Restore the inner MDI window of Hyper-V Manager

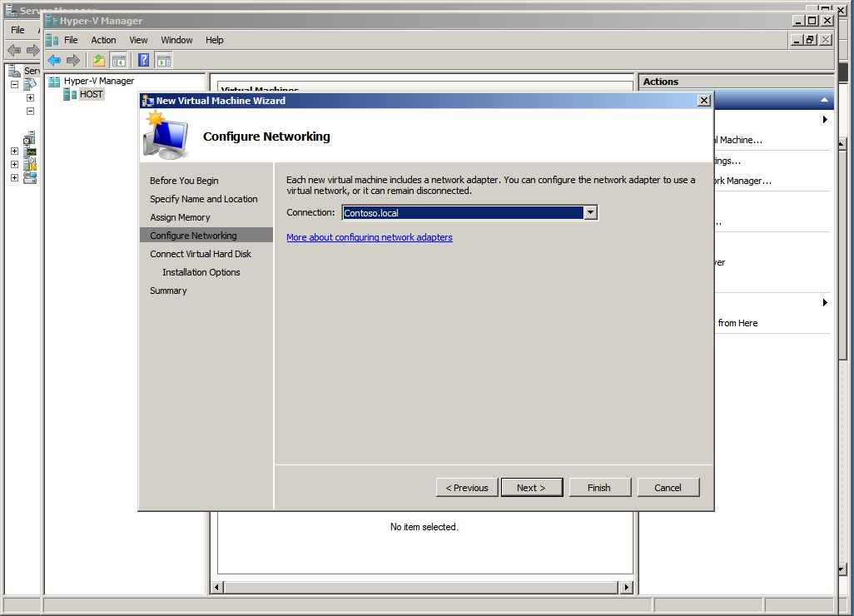(811, 40)
